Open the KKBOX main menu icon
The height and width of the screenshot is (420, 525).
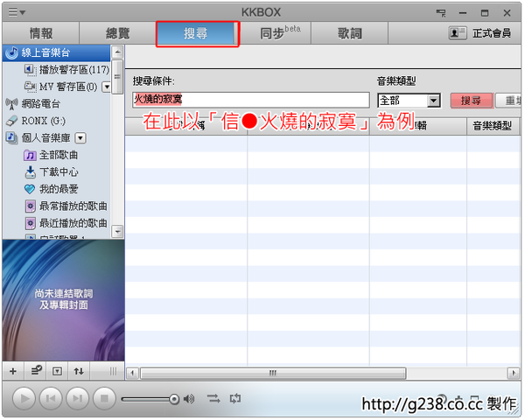point(17,12)
